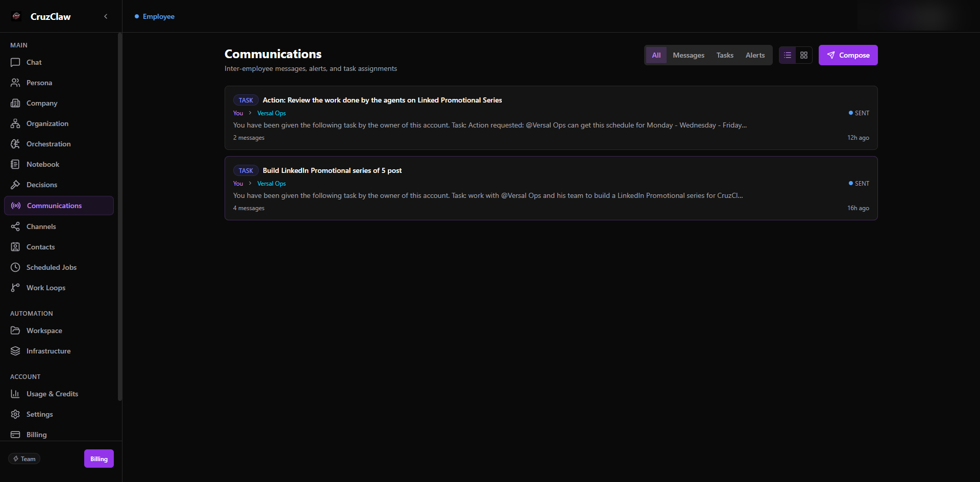Click Versal Ops recipient in LinkedIn task
The height and width of the screenshot is (482, 980).
coord(272,184)
